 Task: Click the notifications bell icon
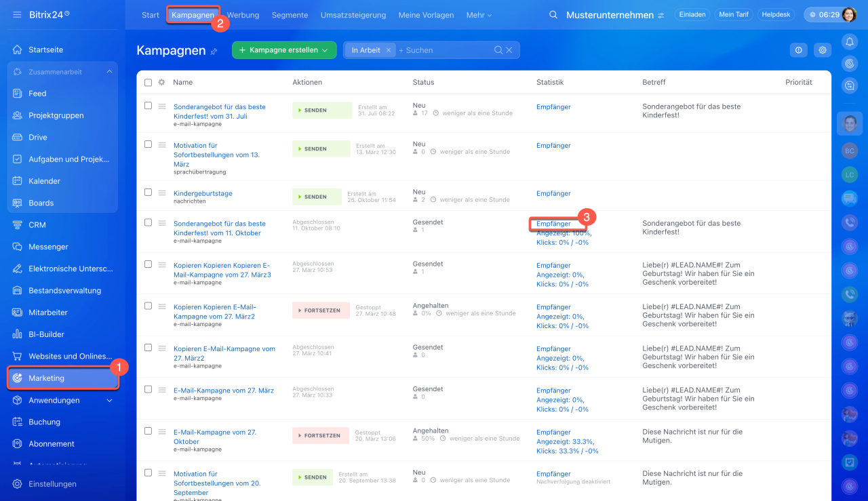point(849,42)
